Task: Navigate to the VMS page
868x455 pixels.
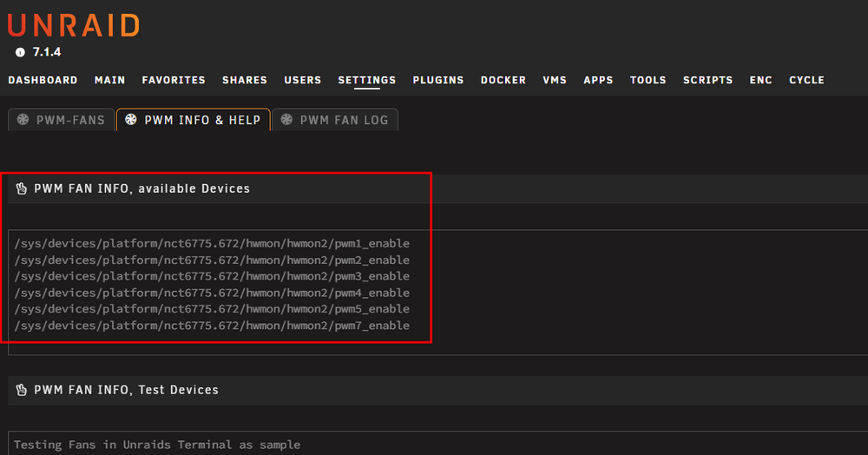Action: click(x=555, y=80)
